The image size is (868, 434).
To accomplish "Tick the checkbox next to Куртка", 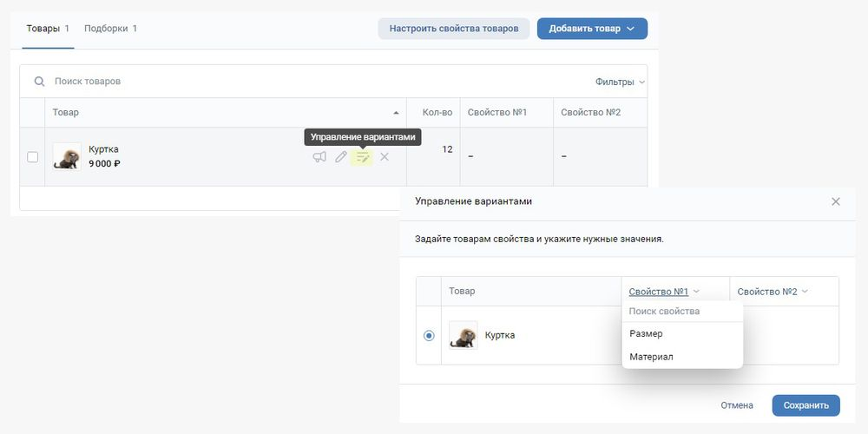I will click(x=33, y=157).
